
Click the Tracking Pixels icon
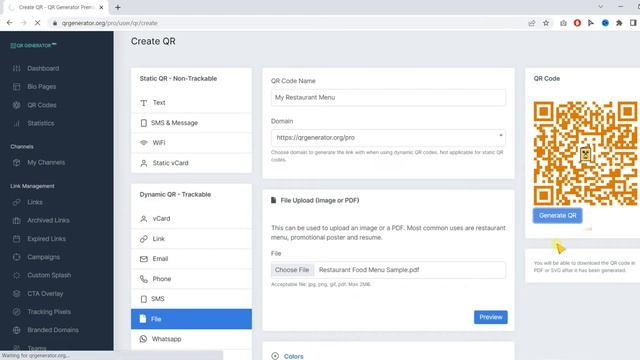(x=16, y=312)
